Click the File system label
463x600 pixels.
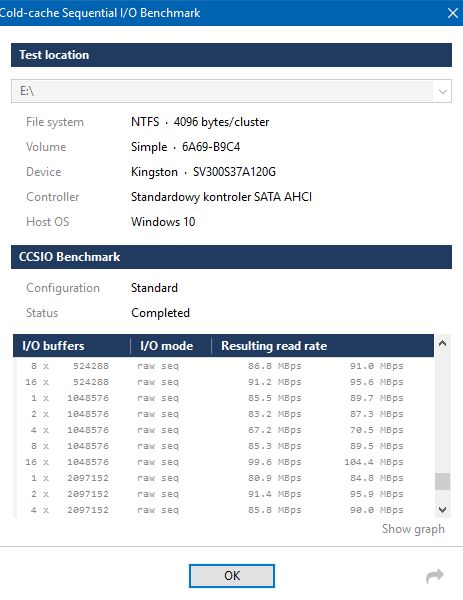(55, 122)
